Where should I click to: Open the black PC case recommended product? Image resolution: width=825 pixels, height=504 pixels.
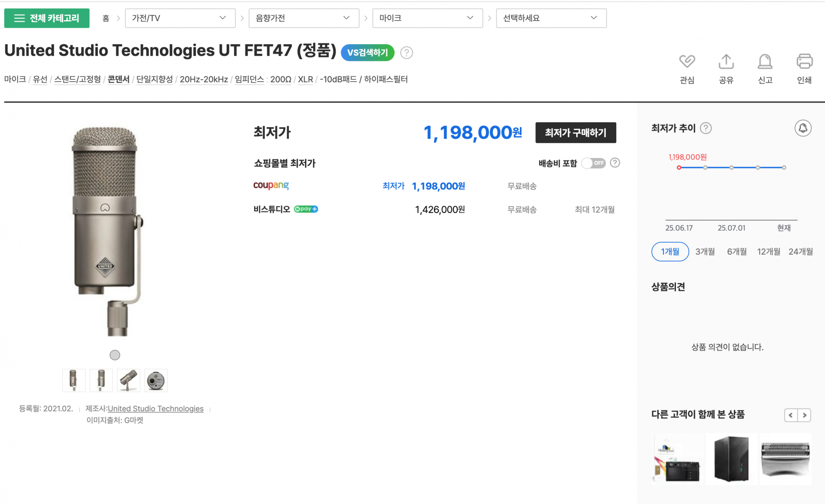pyautogui.click(x=731, y=459)
